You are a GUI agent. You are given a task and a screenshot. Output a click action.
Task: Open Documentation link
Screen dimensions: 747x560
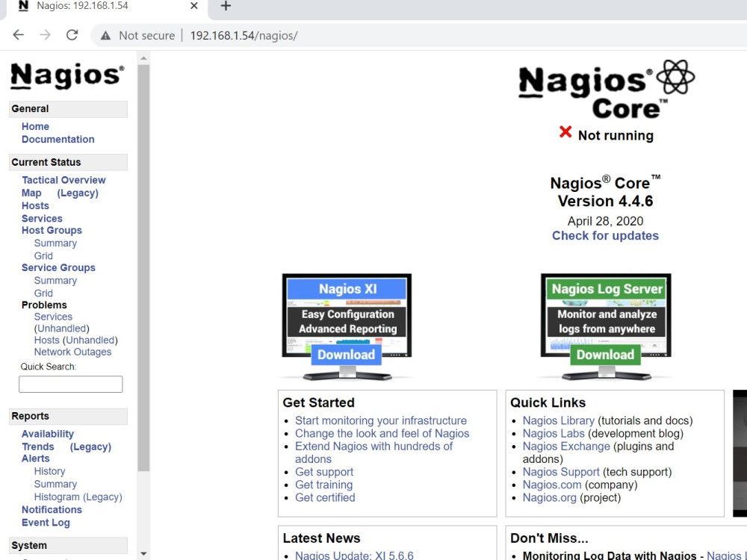coord(58,140)
